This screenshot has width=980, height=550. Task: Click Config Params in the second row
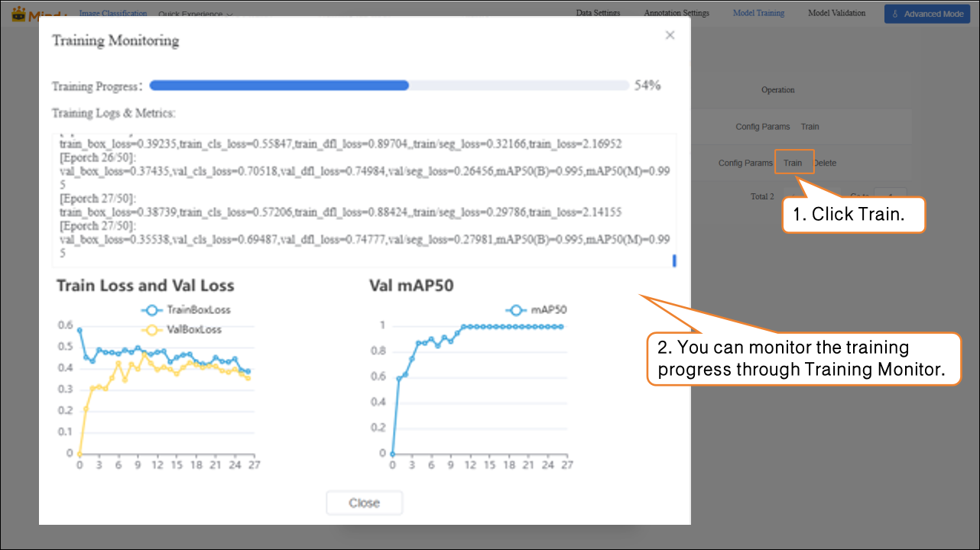pos(745,163)
